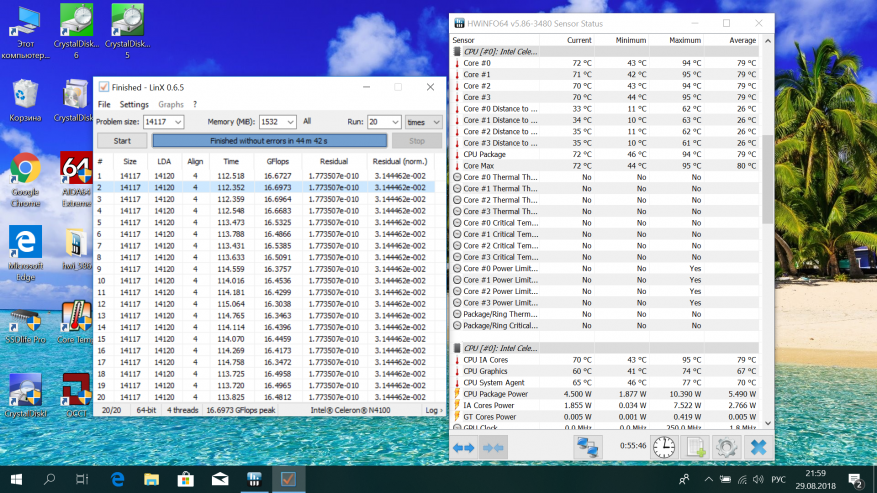Open LinX Settings menu
Image resolution: width=877 pixels, height=493 pixels.
pyautogui.click(x=134, y=104)
